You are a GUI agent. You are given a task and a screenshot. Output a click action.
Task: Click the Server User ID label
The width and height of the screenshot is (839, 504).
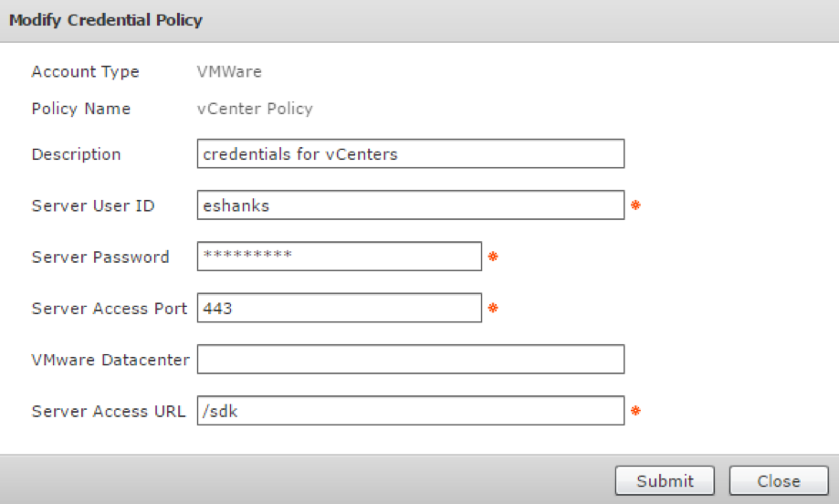[x=93, y=205]
